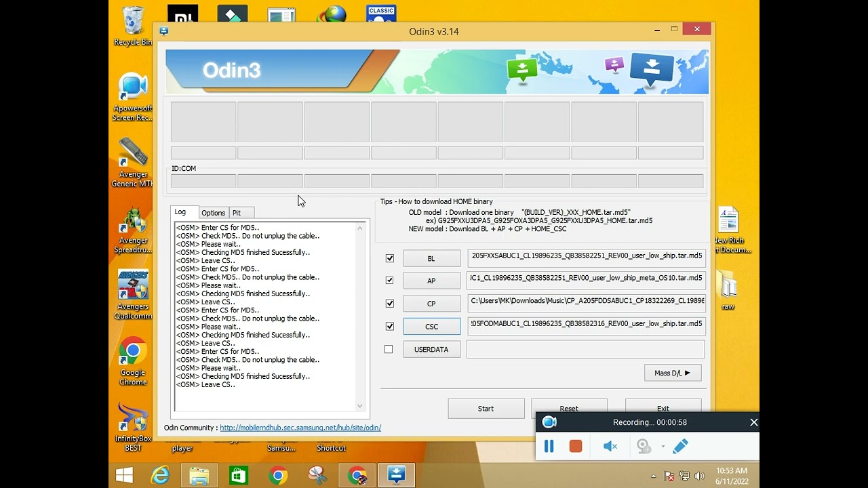The image size is (868, 488).
Task: Open the recorder's pencil annotation tool
Action: coord(680,446)
